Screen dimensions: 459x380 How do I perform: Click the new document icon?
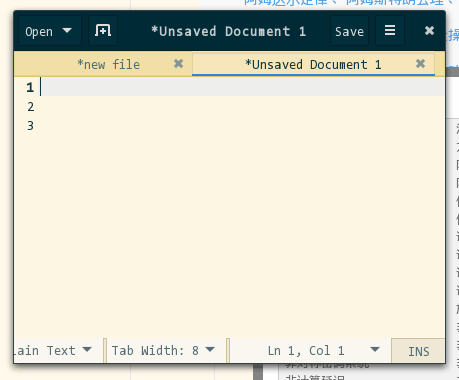(x=103, y=31)
